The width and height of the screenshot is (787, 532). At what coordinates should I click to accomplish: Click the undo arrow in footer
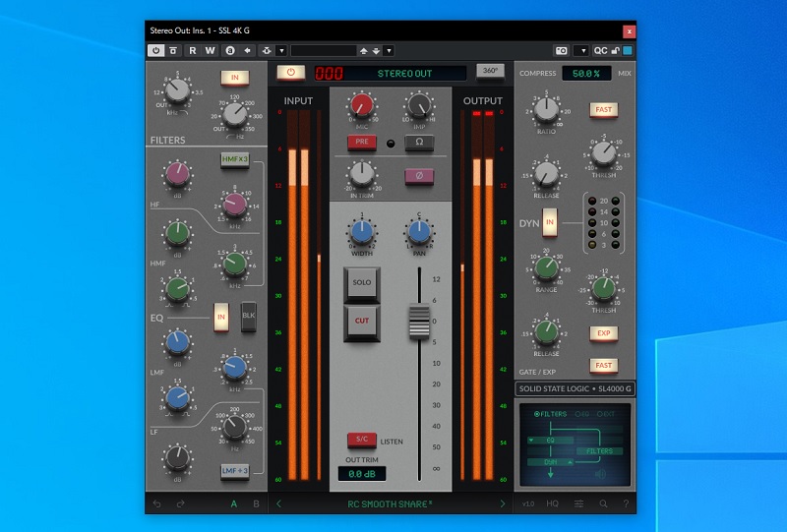156,503
